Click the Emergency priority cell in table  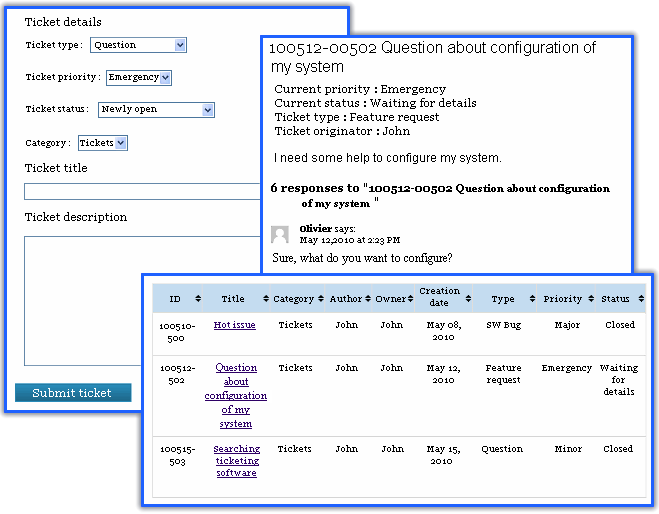click(567, 368)
